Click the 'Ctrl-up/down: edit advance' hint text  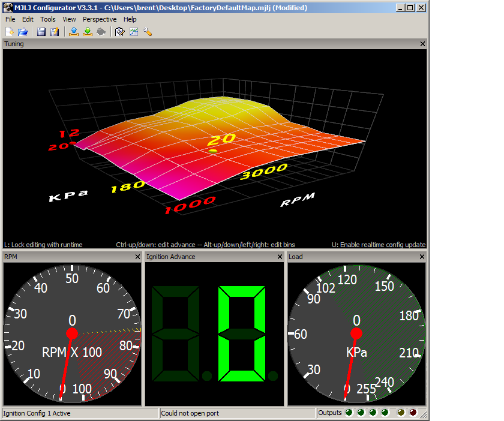click(x=155, y=245)
